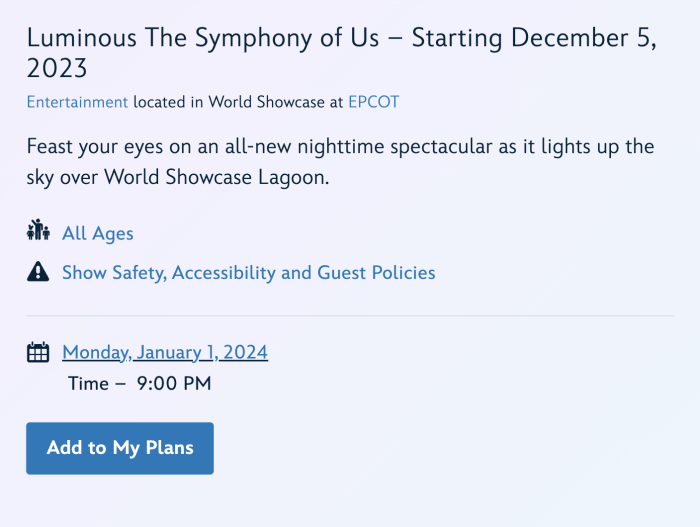
Task: Click the horizontal divider above the date
Action: 350,316
